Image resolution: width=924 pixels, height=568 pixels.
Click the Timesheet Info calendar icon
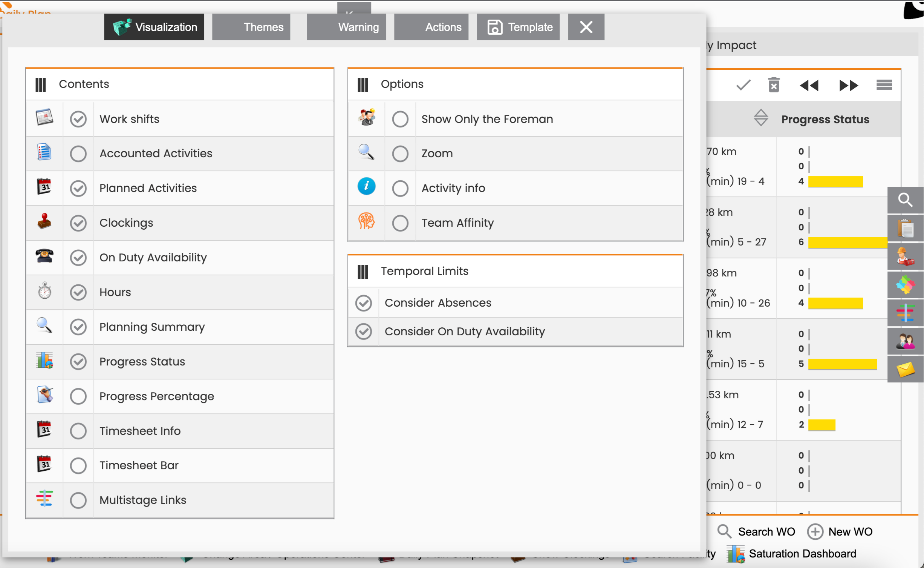pos(44,430)
